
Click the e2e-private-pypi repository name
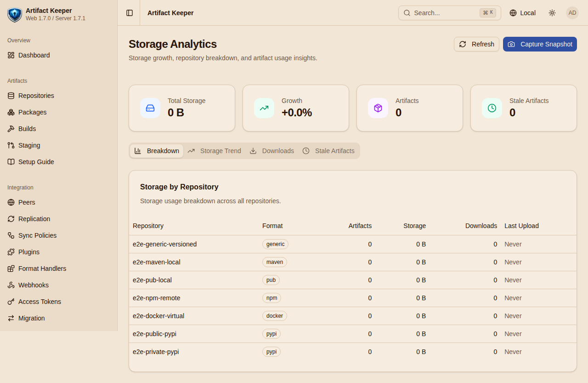tap(156, 352)
